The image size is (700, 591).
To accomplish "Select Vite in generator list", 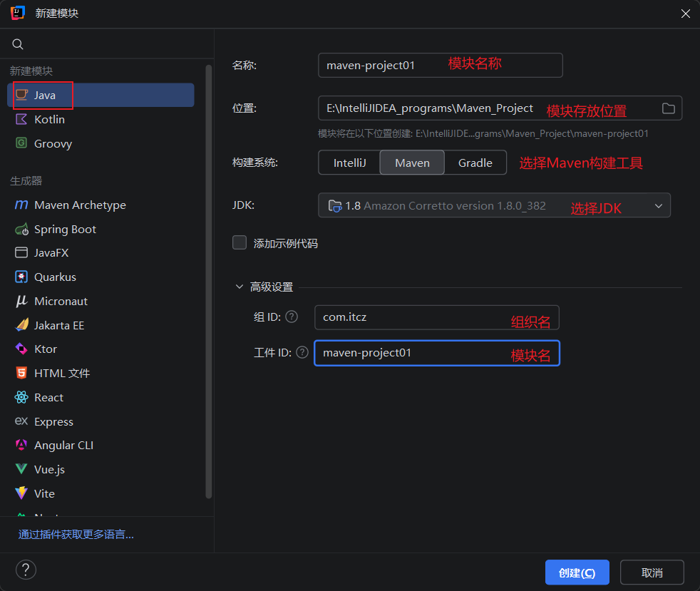I will (x=101, y=493).
